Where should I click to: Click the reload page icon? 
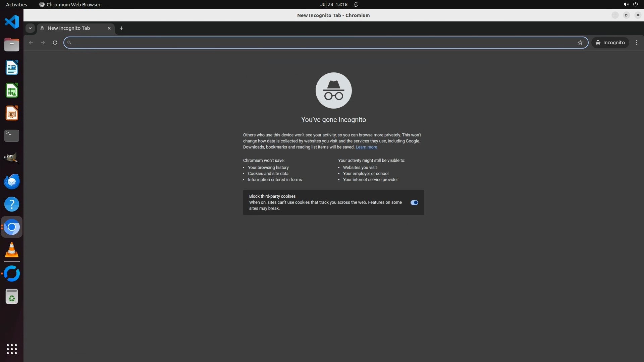[55, 43]
